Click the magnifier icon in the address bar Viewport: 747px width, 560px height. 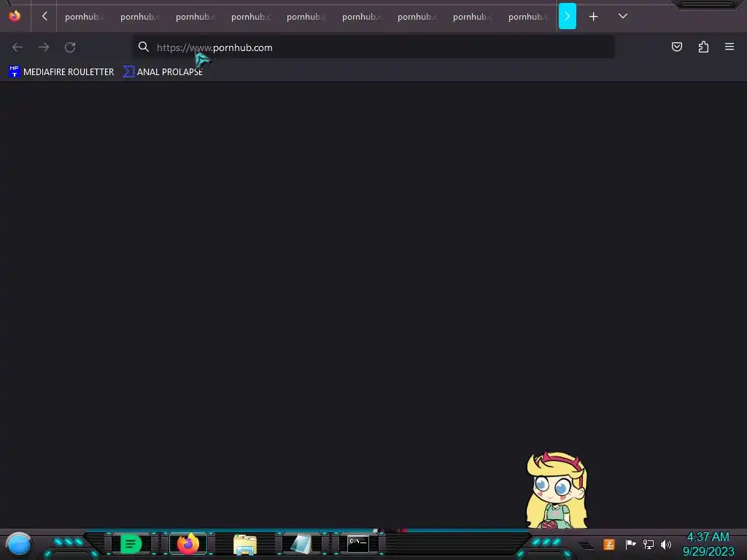(144, 47)
